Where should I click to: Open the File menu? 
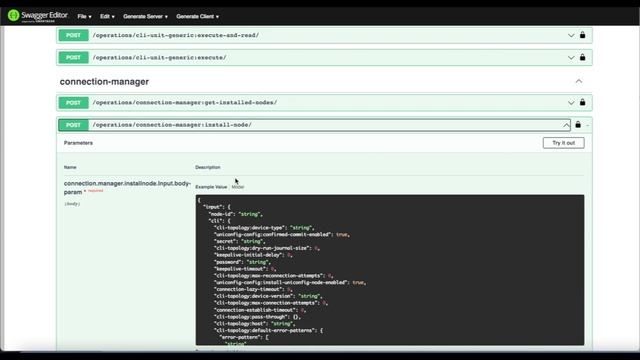click(84, 16)
